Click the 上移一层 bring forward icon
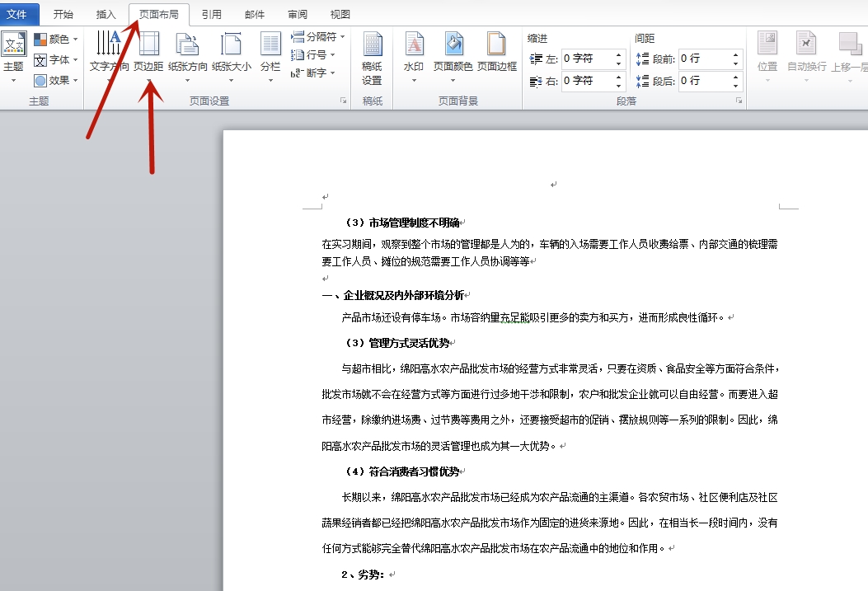Image resolution: width=868 pixels, height=591 pixels. pos(850,43)
